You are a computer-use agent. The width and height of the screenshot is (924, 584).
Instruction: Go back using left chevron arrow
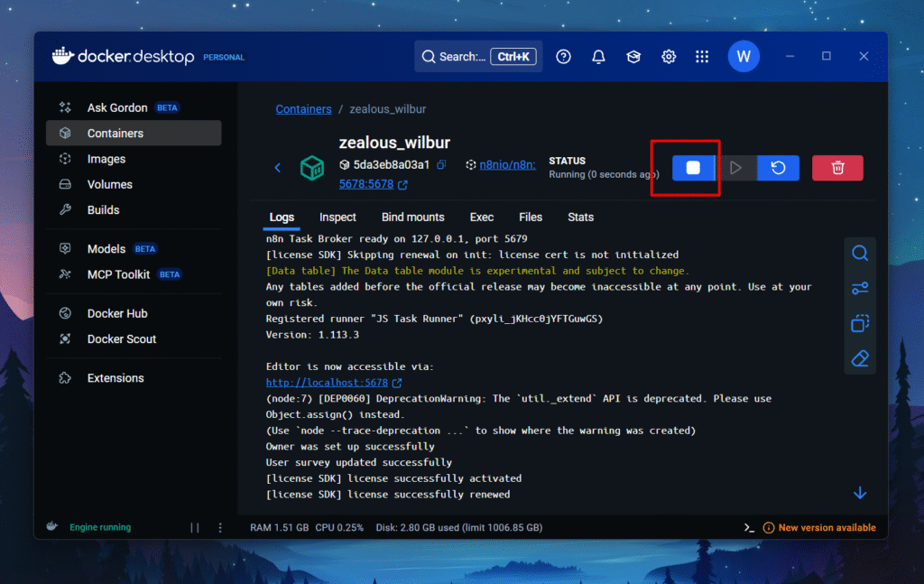(278, 168)
